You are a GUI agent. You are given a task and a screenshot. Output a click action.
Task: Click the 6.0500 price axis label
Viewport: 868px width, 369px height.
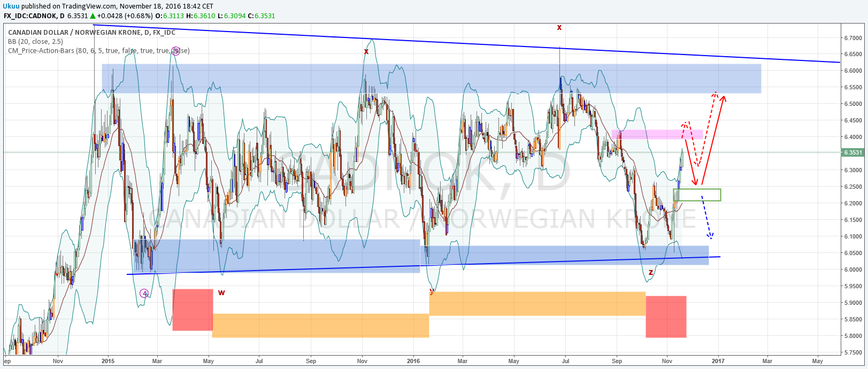[x=853, y=253]
